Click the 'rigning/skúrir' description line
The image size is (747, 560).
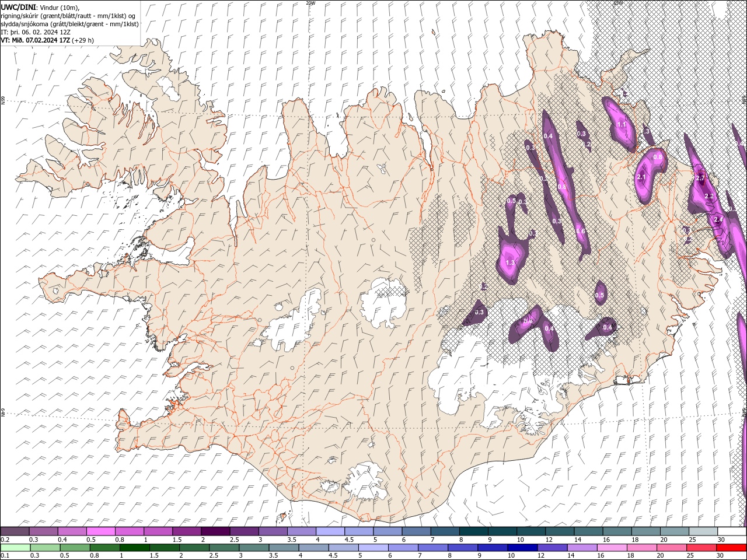click(68, 16)
